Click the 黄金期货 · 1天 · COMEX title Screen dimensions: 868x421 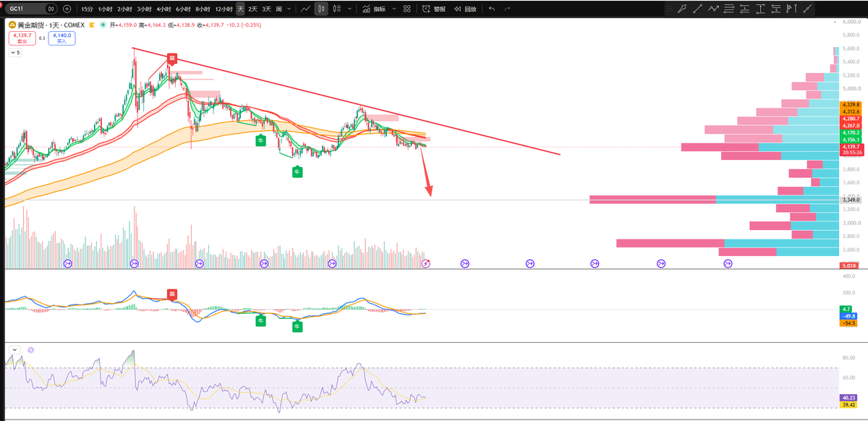[x=51, y=25]
